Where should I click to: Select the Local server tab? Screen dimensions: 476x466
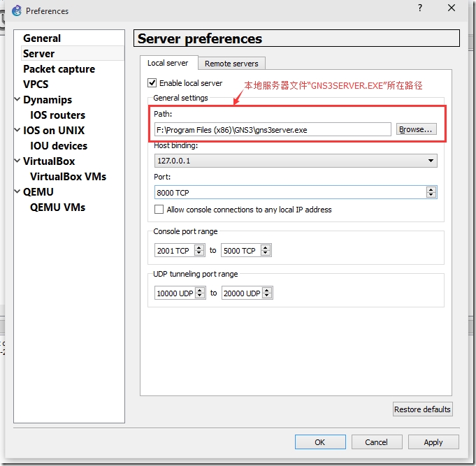168,63
